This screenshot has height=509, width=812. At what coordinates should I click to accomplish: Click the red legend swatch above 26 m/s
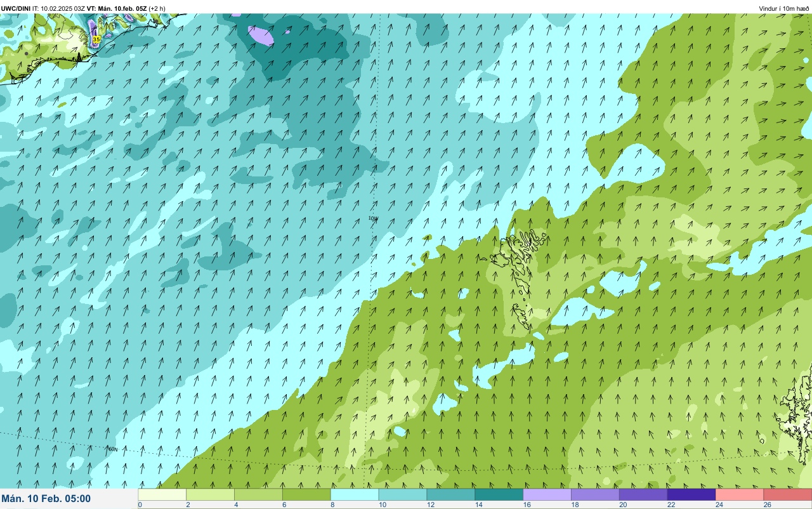pyautogui.click(x=788, y=494)
